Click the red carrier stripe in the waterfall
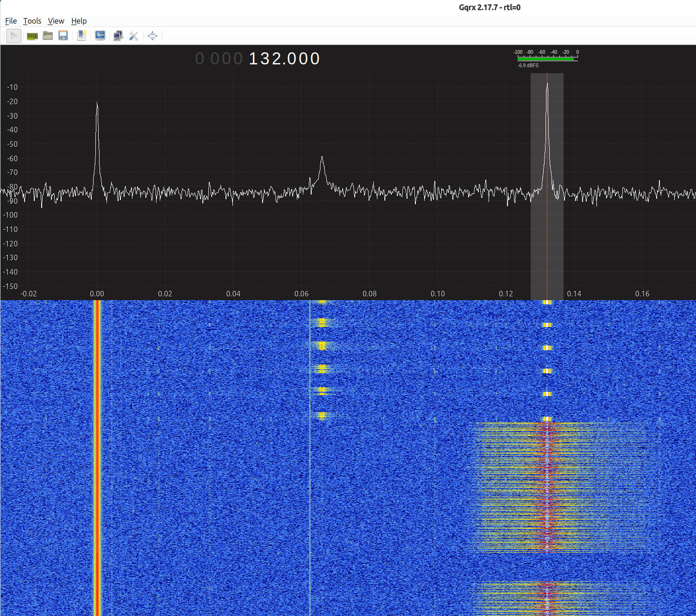 pos(97,458)
